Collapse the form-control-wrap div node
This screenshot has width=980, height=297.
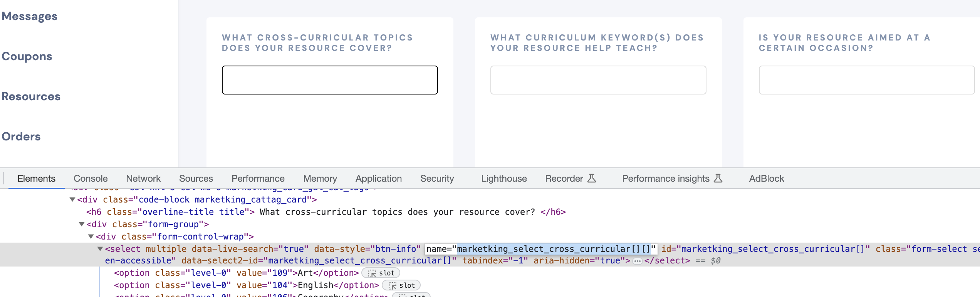(x=91, y=236)
